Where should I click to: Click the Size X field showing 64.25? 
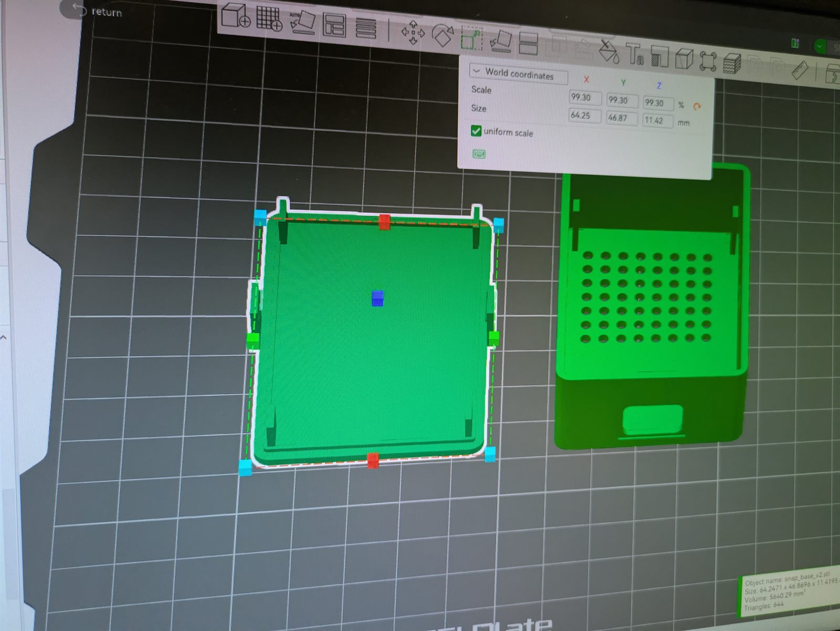[x=584, y=115]
